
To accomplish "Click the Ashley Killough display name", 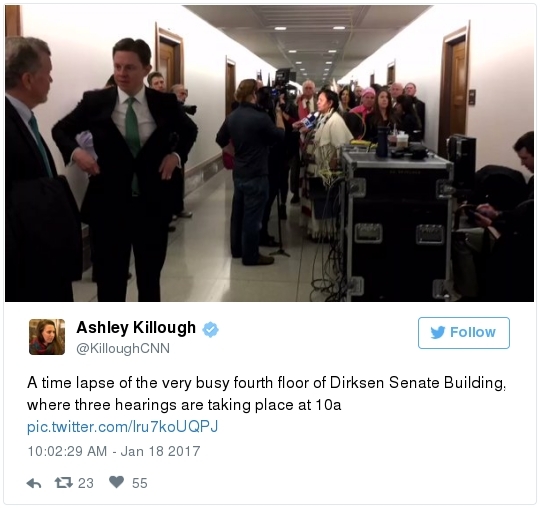I will coord(136,328).
